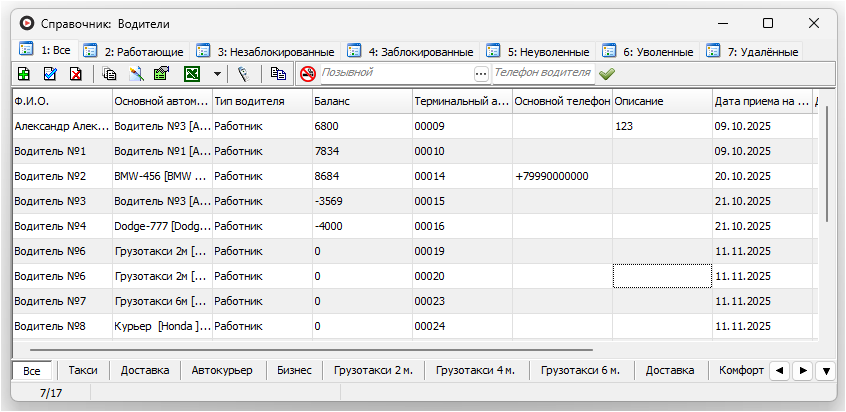Select the Бизнес group tab
Screen dimensions: 846x412
point(294,370)
